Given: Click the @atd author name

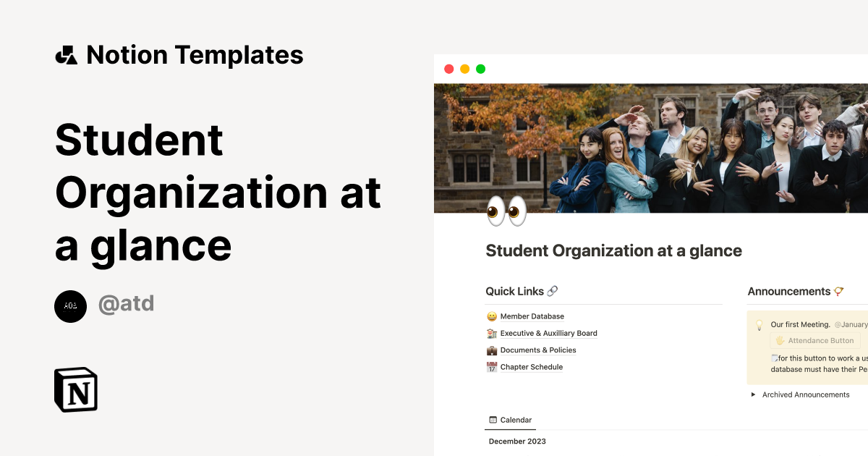Looking at the screenshot, I should pyautogui.click(x=127, y=304).
